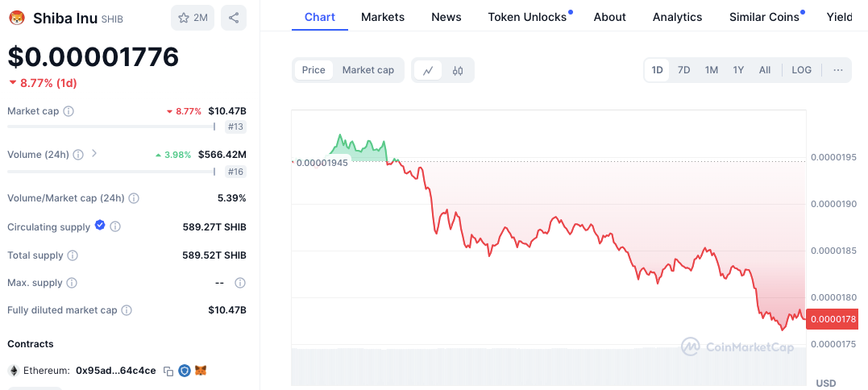Set chart range to 1M
The height and width of the screenshot is (390, 868).
(712, 70)
